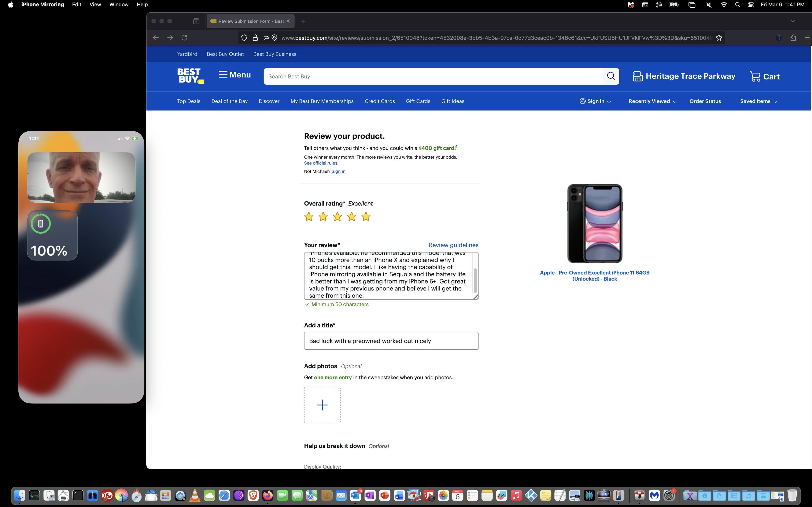Click the tracking protection shield in address bar
Viewport: 812px width, 507px height.
(244, 38)
